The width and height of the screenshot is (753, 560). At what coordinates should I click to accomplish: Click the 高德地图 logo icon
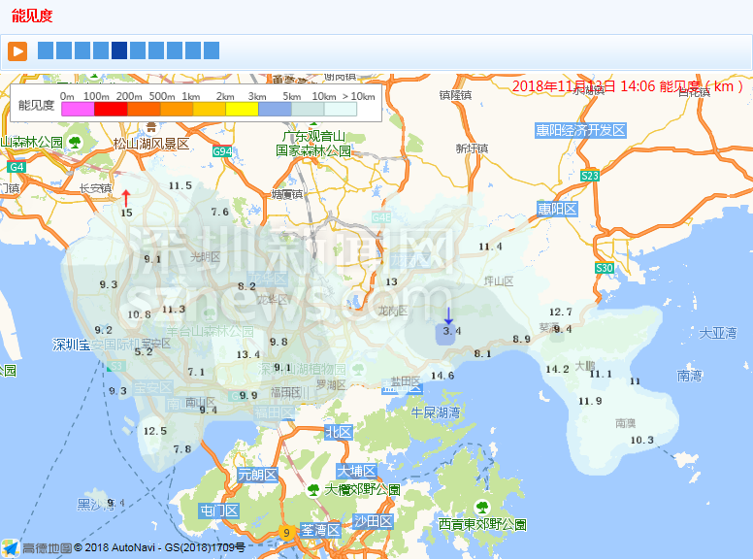(x=11, y=548)
